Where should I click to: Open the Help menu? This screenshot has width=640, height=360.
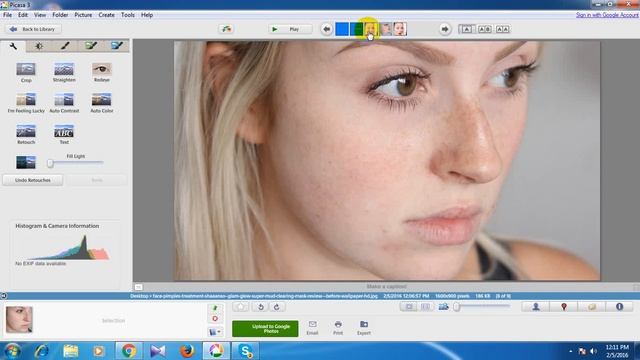coord(147,15)
